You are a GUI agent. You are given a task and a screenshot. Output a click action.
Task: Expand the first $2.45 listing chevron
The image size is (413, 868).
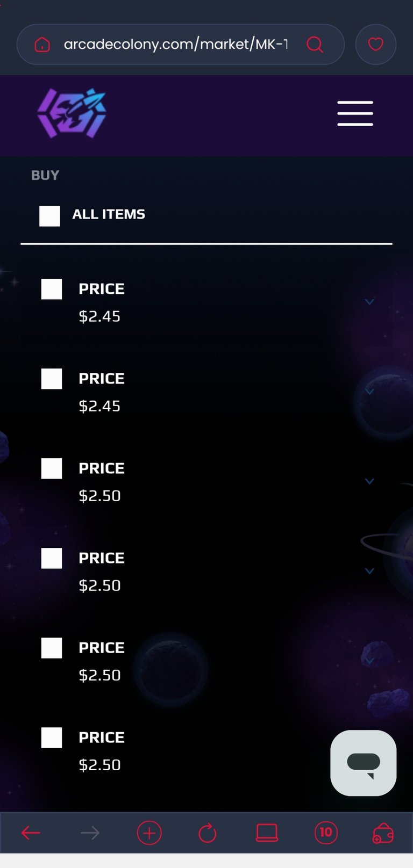click(369, 302)
